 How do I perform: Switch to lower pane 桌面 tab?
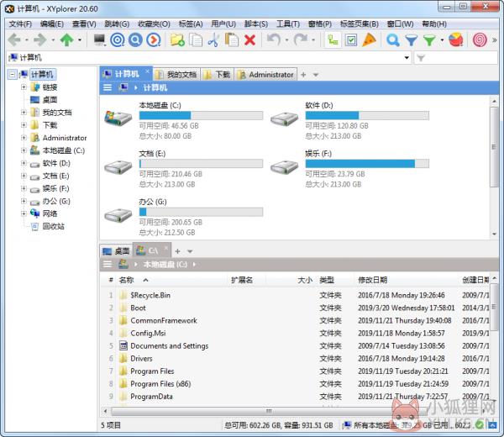[x=116, y=250]
